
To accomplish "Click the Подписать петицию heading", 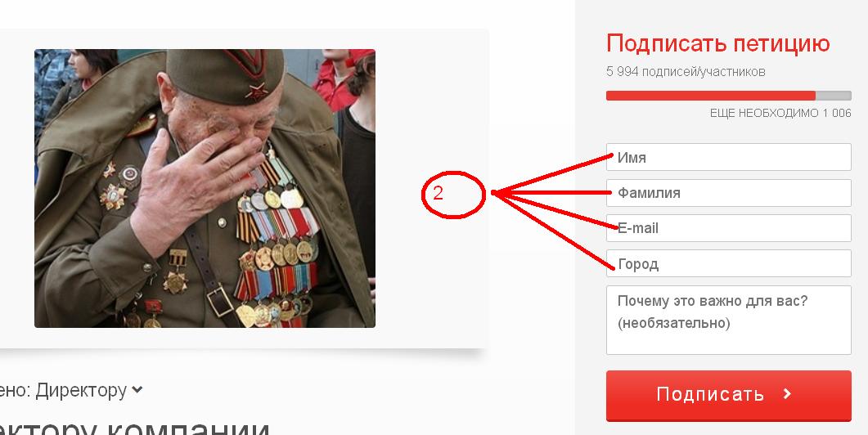I will (x=718, y=43).
